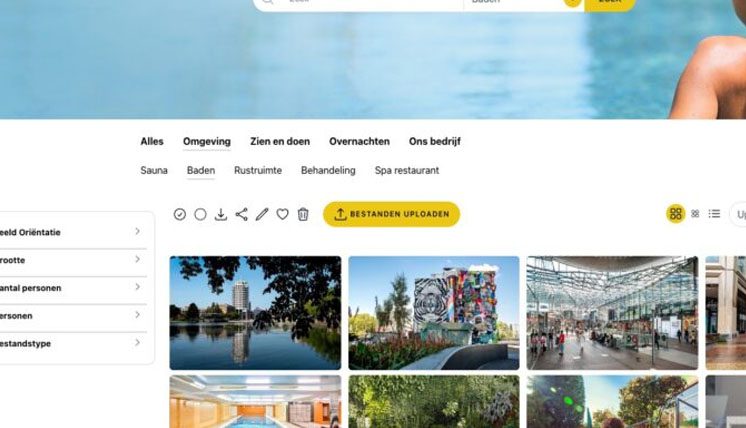Click the heart favorite icon
The image size is (746, 428).
click(283, 214)
